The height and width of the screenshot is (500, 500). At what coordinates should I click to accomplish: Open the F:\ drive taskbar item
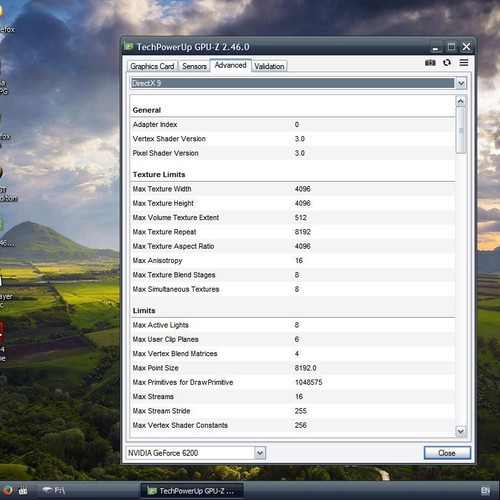[x=53, y=490]
